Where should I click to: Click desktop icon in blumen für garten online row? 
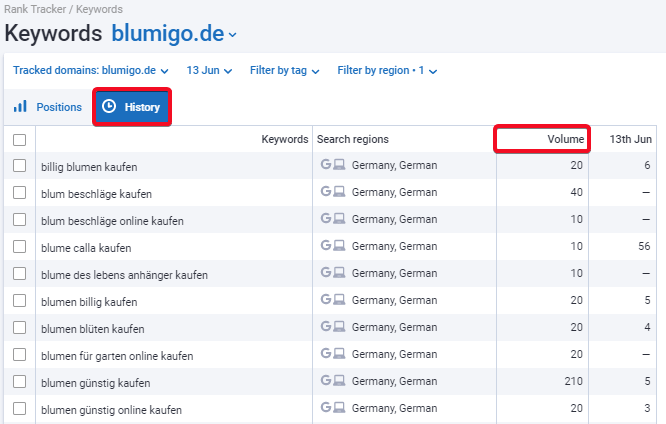(x=339, y=353)
